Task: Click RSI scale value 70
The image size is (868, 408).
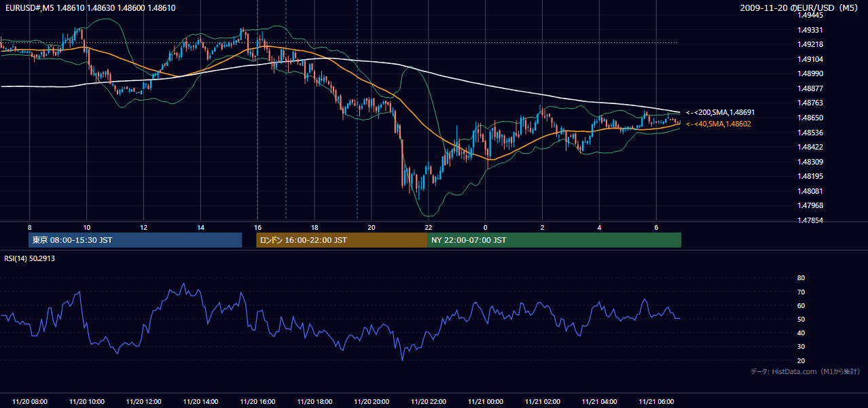Action: point(801,292)
